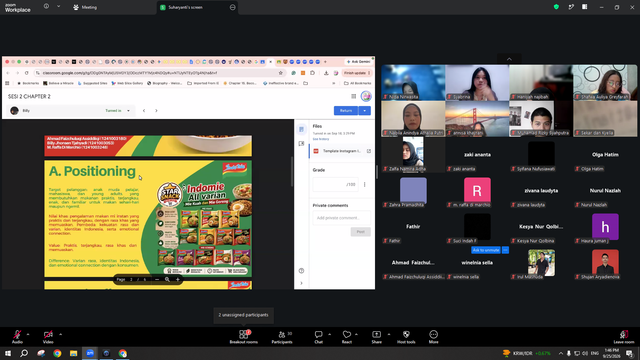640x360 pixels.
Task: Open help icon at bottom of grading sidebar
Action: (x=301, y=271)
